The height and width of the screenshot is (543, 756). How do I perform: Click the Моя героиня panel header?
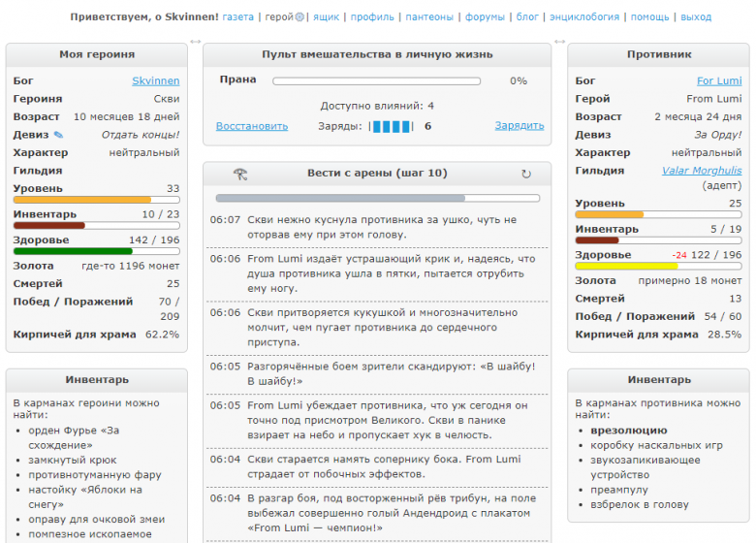pyautogui.click(x=96, y=55)
